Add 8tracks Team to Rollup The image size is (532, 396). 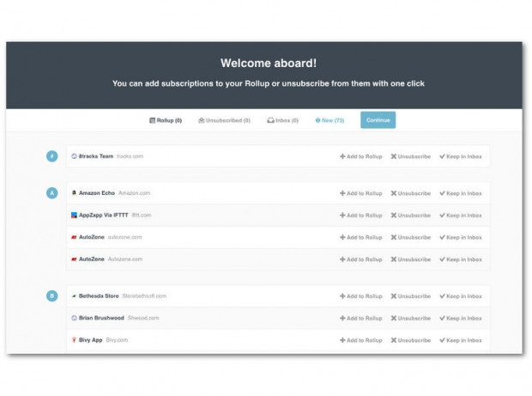(360, 156)
